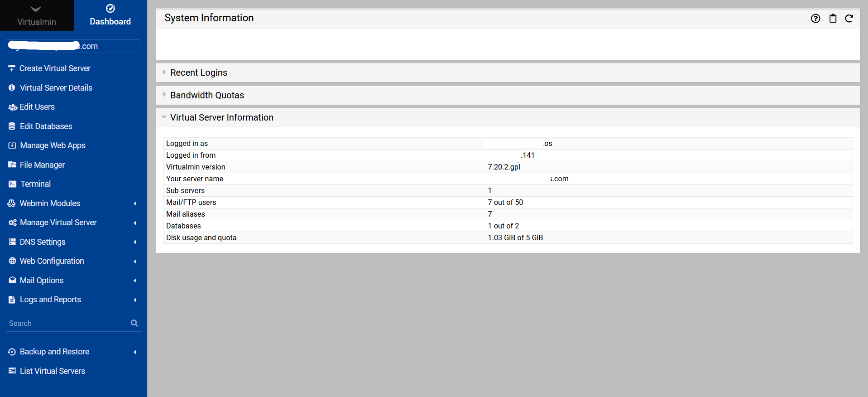This screenshot has height=397, width=868.
Task: Click the Create Virtual Server icon
Action: [x=12, y=68]
